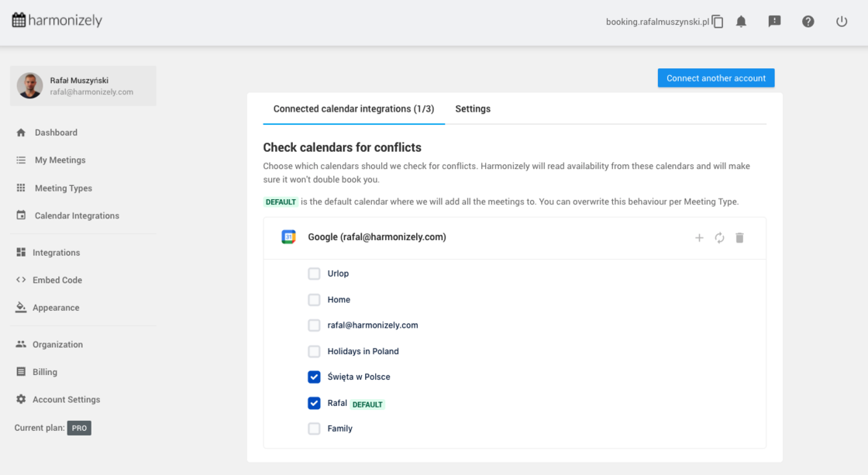The width and height of the screenshot is (868, 475).
Task: Enable the Family calendar checkbox
Action: click(314, 429)
